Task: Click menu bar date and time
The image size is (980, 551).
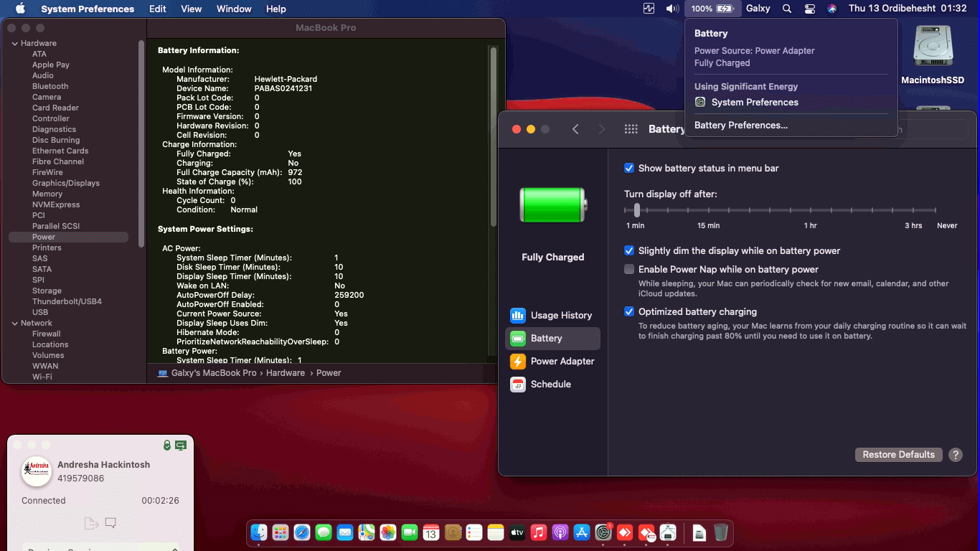Action: point(908,9)
